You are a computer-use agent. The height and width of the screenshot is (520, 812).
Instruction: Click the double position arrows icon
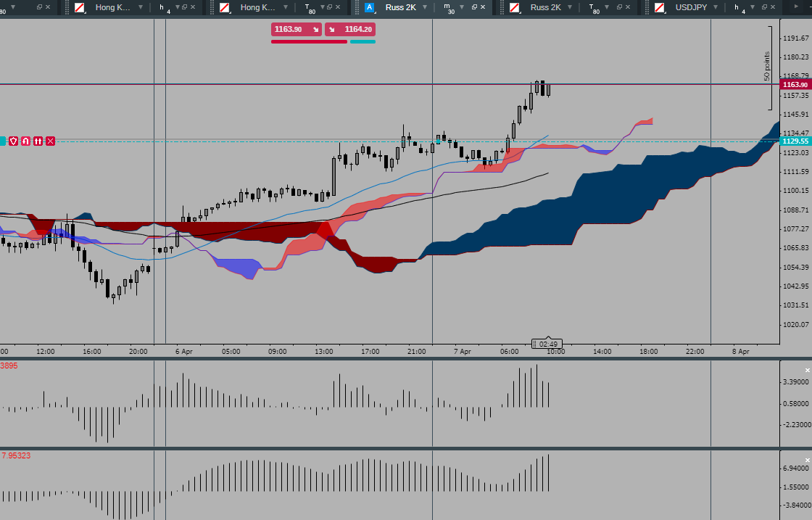tap(38, 141)
